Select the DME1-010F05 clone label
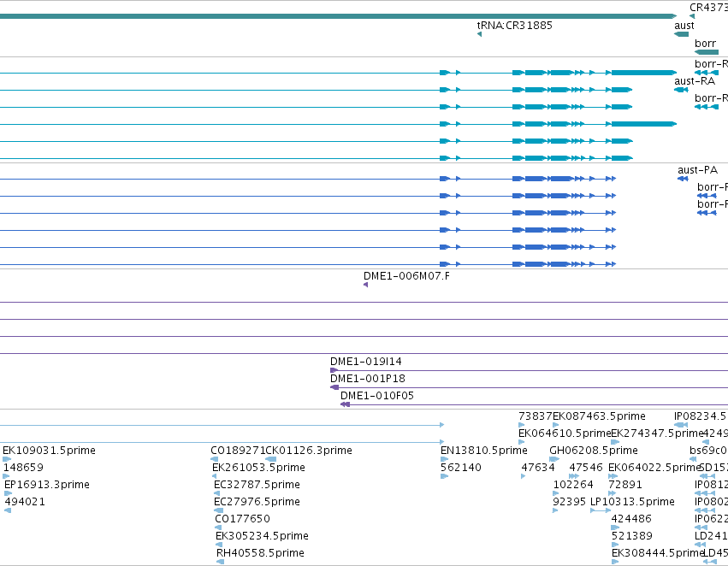Screen dimensions: 728x566 [377, 396]
